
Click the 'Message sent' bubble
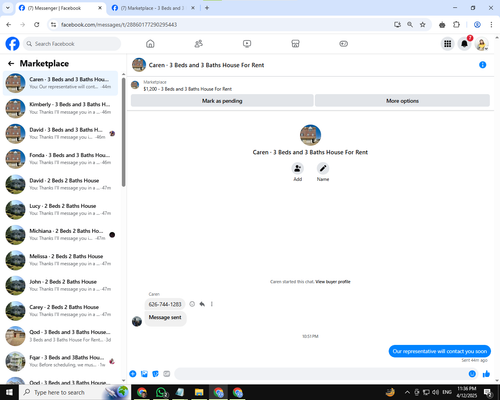click(x=165, y=318)
